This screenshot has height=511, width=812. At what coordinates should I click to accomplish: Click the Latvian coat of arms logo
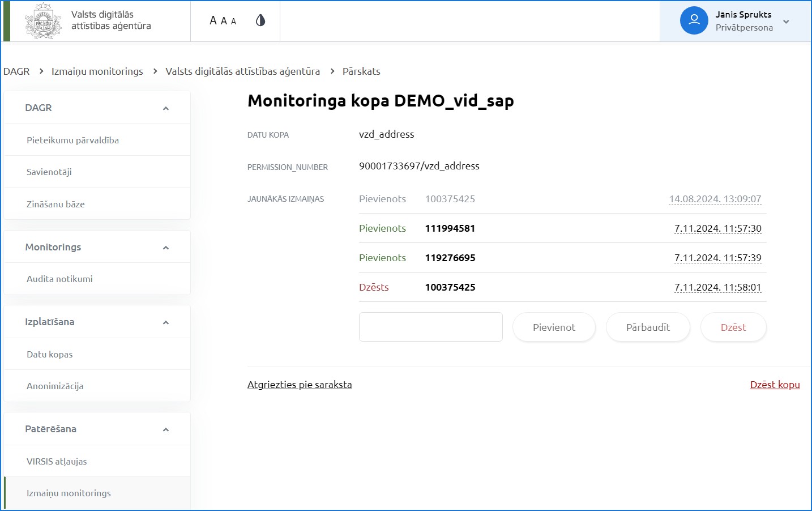tap(43, 21)
